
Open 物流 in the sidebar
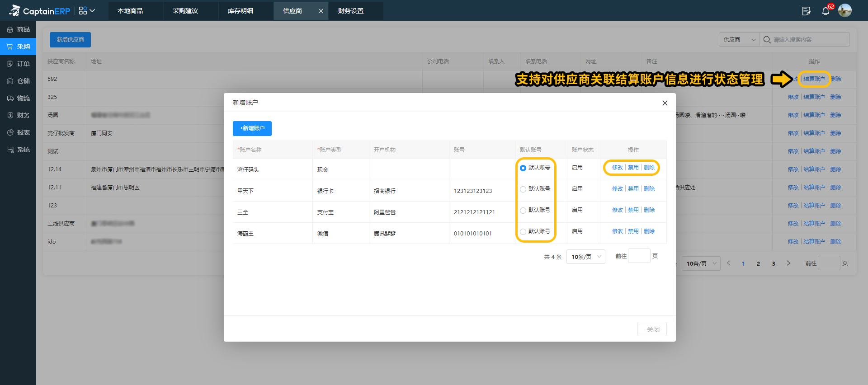click(x=18, y=98)
